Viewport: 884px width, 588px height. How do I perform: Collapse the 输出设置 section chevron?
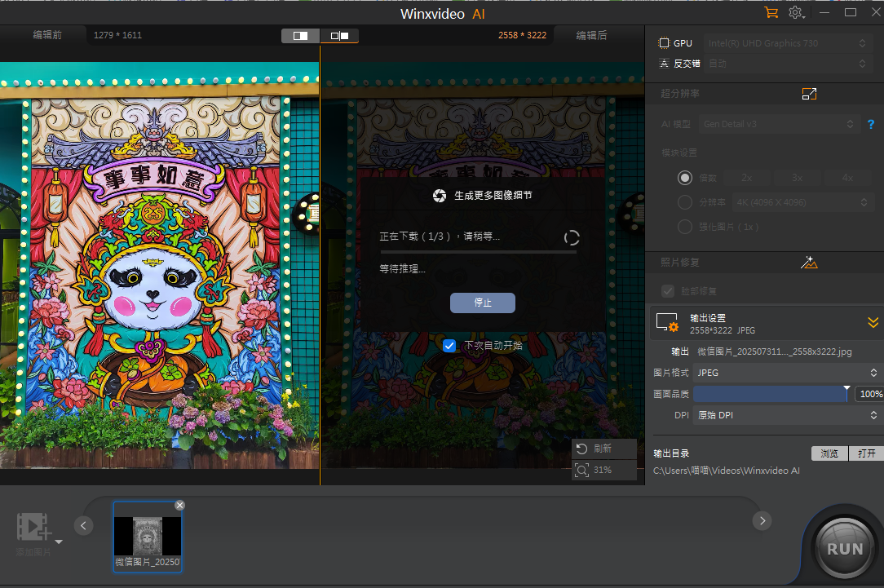(873, 322)
